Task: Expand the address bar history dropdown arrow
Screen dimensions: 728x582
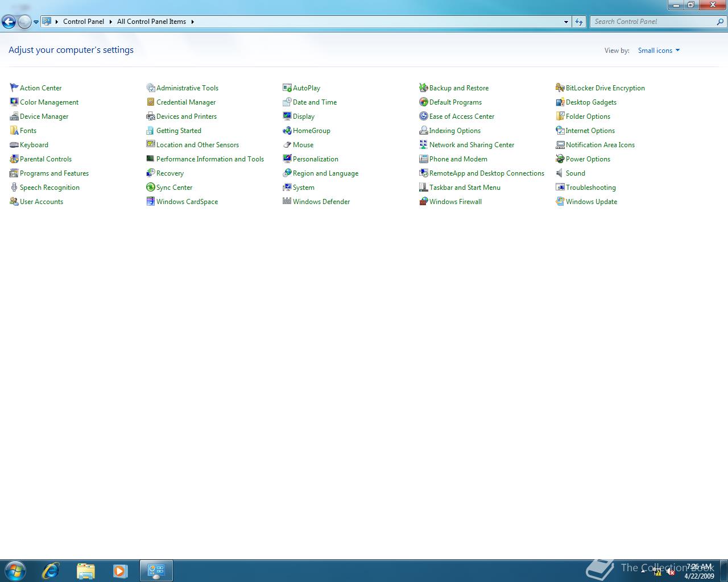Action: point(566,22)
